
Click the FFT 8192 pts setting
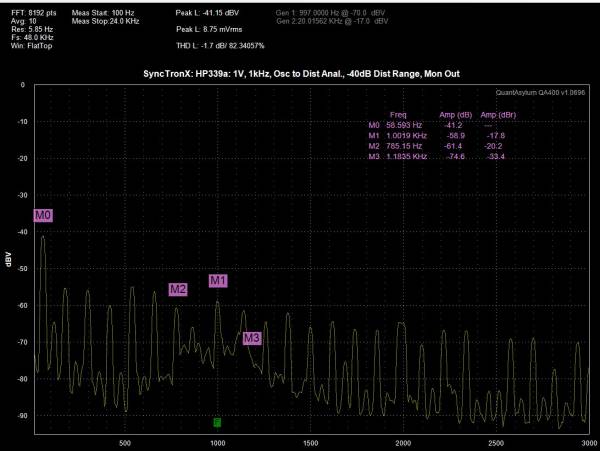point(34,13)
